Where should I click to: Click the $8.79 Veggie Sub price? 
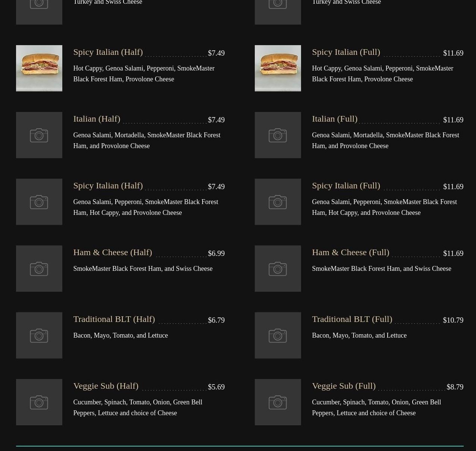pos(455,387)
